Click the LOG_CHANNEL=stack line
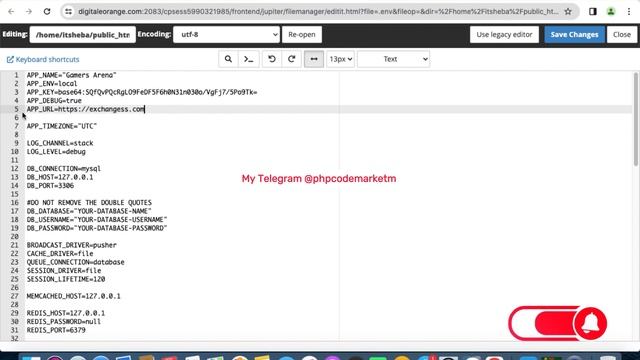640x360 pixels. pos(60,143)
